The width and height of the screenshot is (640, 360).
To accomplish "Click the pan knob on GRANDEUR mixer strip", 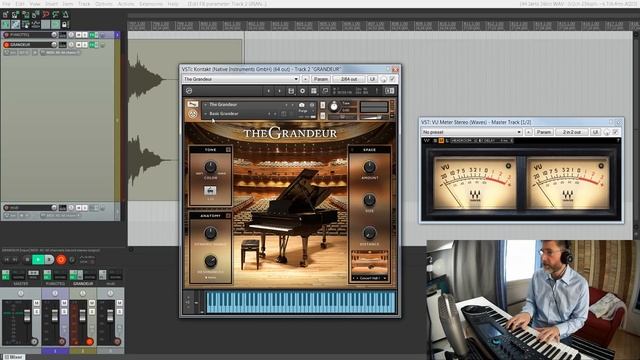I will click(x=82, y=293).
